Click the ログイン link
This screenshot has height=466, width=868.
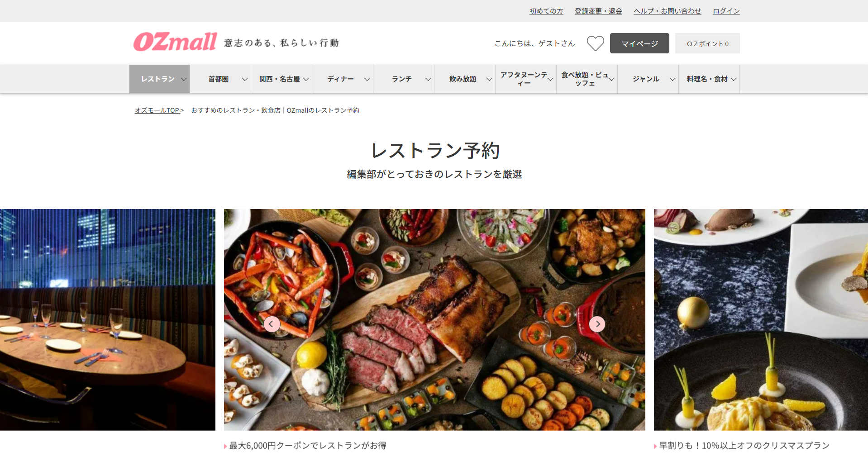(x=726, y=11)
